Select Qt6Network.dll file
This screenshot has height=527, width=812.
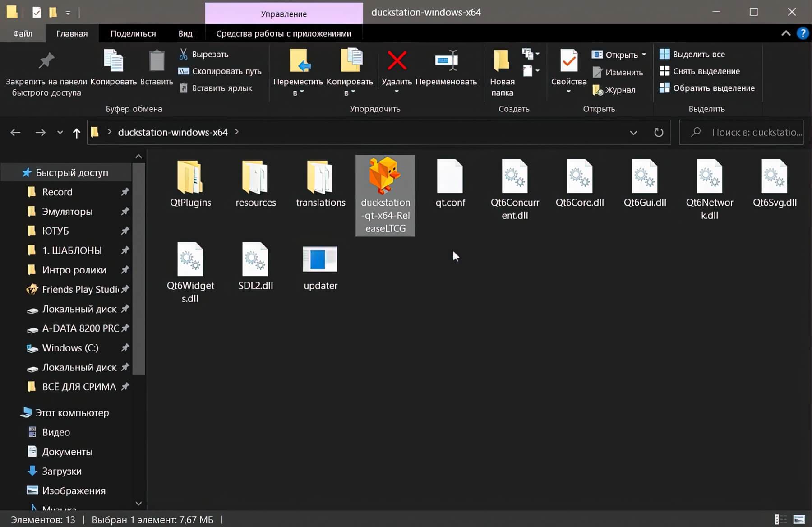coord(710,190)
